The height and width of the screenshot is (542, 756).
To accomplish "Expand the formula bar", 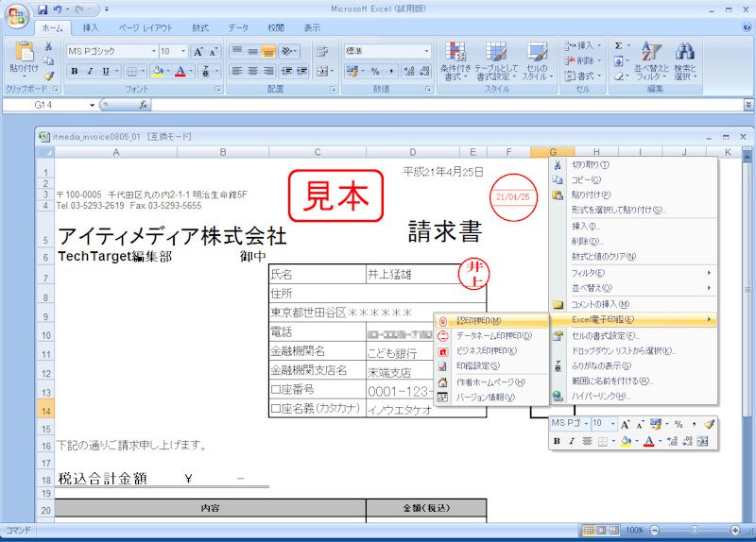I will click(x=748, y=105).
